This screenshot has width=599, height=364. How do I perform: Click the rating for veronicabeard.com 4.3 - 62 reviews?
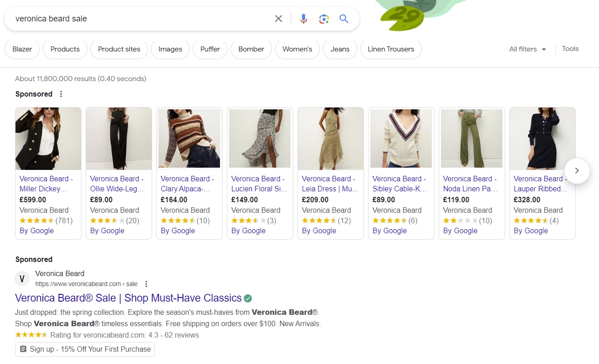coord(107,335)
